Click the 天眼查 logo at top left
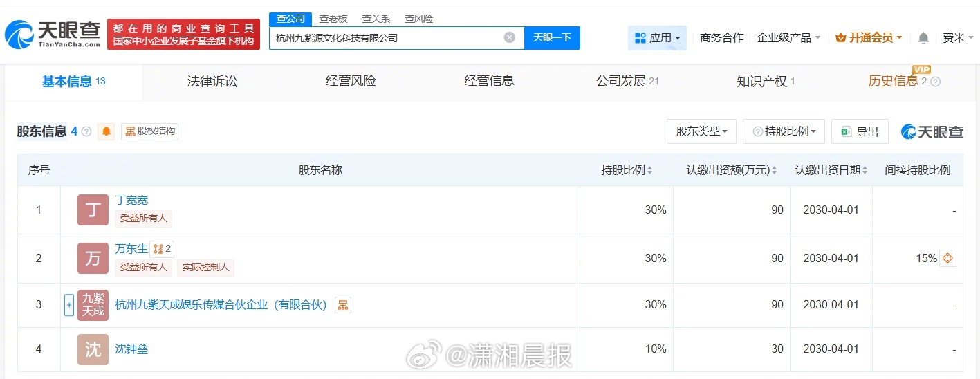The image size is (980, 379). 53,34
